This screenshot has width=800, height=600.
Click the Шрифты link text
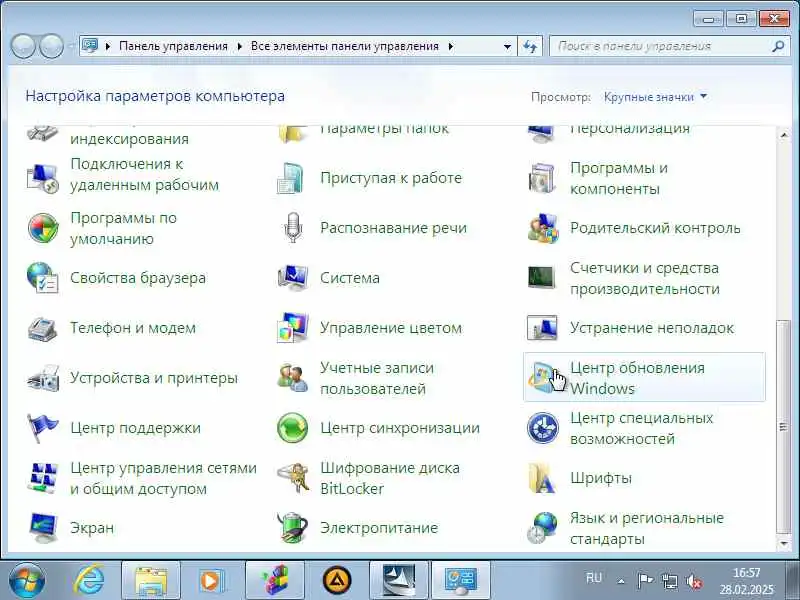coord(601,478)
